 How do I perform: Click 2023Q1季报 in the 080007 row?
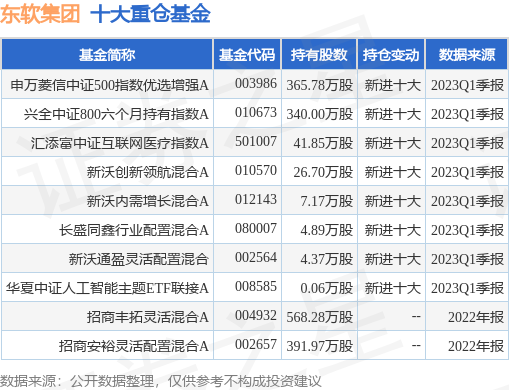pyautogui.click(x=467, y=230)
